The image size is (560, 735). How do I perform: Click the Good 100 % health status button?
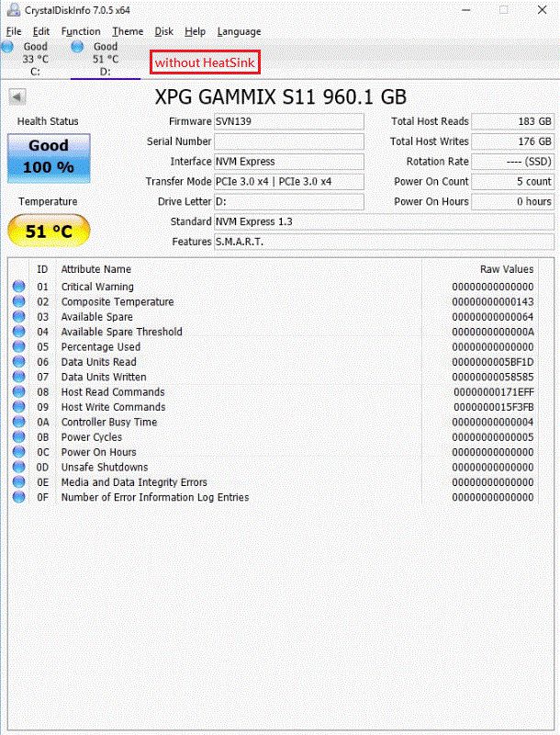point(49,158)
